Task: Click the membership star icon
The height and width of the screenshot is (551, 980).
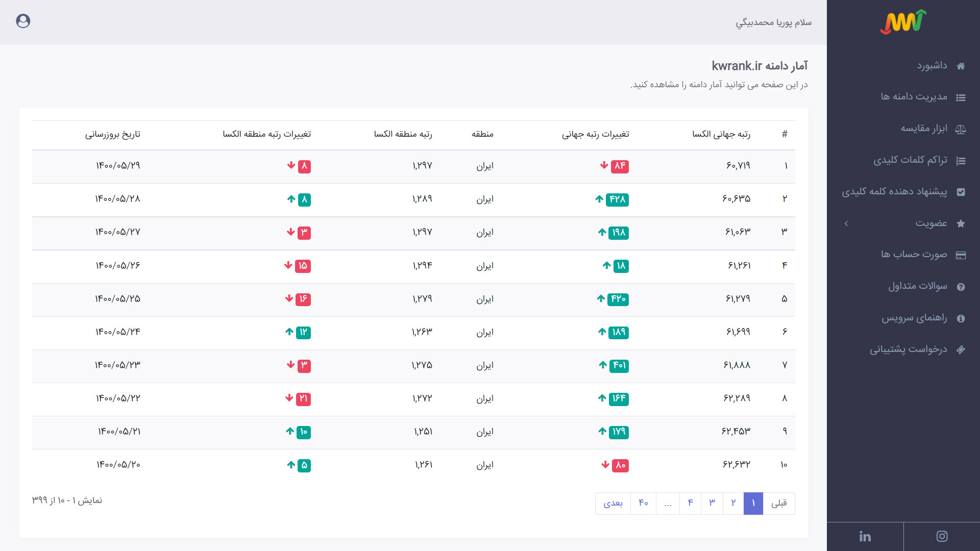Action: pos(961,223)
